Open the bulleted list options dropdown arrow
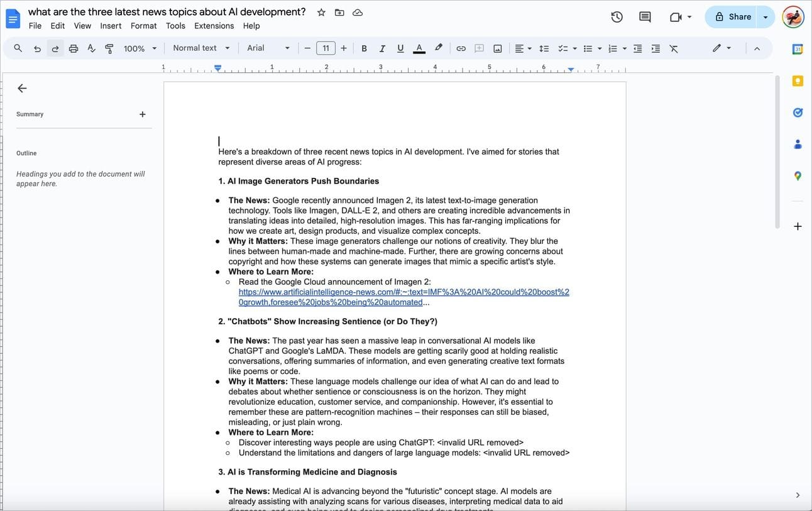Viewport: 812px width, 511px height. [600, 48]
